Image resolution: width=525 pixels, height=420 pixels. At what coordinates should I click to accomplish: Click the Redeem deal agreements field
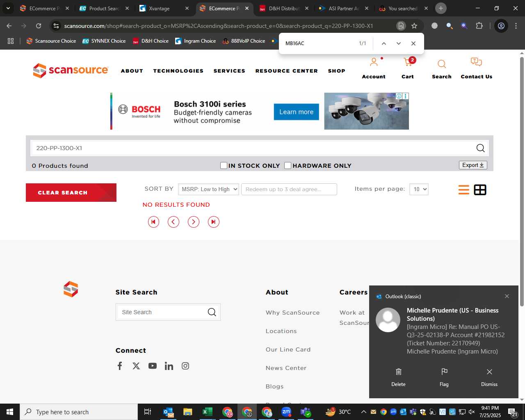(289, 189)
